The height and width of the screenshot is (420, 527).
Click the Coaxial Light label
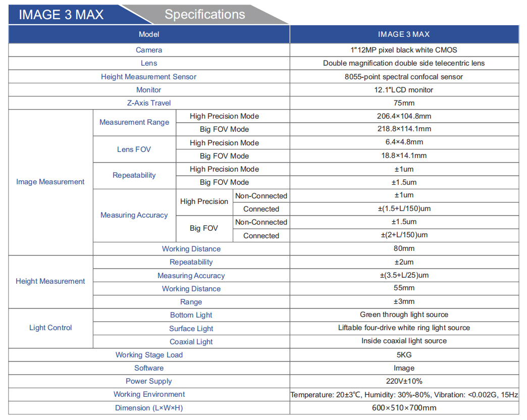pos(191,342)
